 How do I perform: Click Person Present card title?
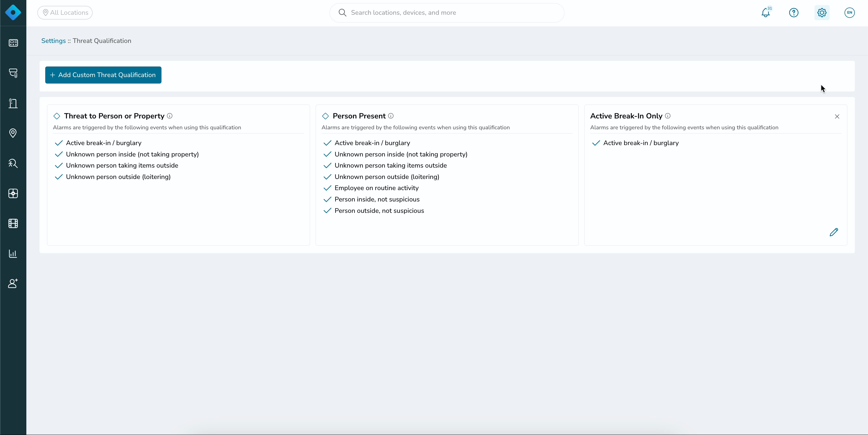(359, 116)
